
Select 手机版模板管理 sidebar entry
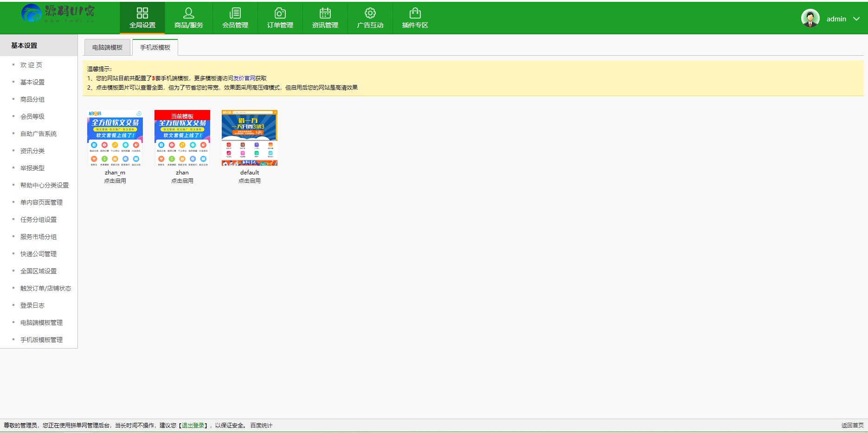click(41, 339)
